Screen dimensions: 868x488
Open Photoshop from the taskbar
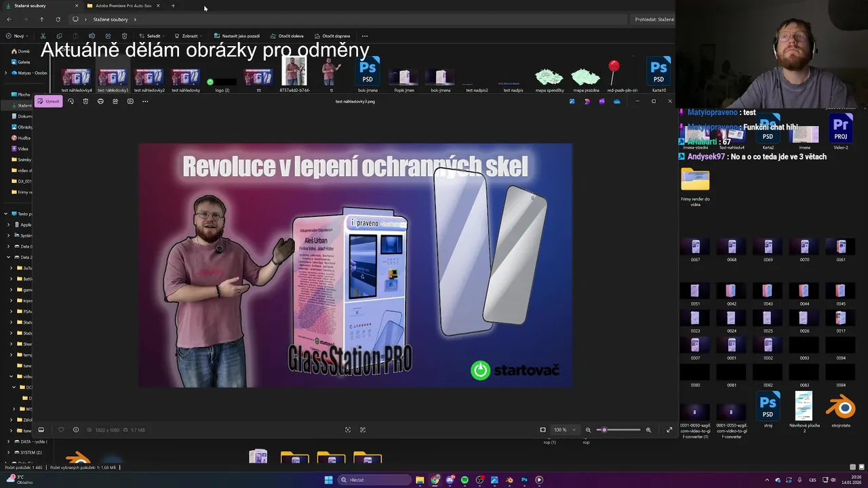pyautogui.click(x=524, y=480)
